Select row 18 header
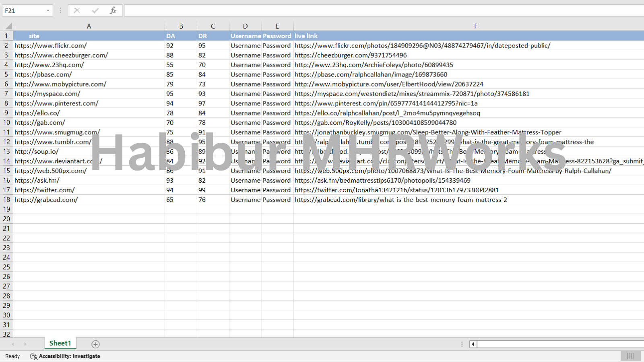Image resolution: width=644 pixels, height=362 pixels. click(6, 200)
